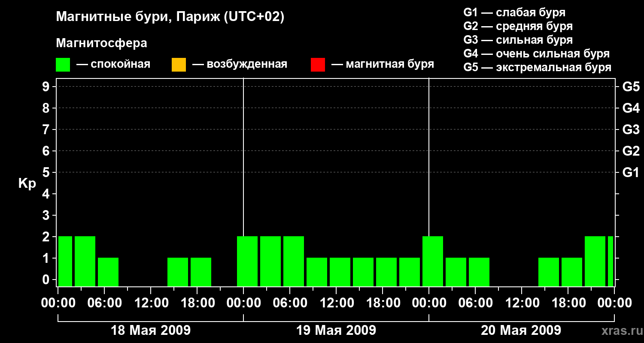This screenshot has height=343, width=644.
Task: Click the 18:00 time label of 20 May
Action: [568, 303]
